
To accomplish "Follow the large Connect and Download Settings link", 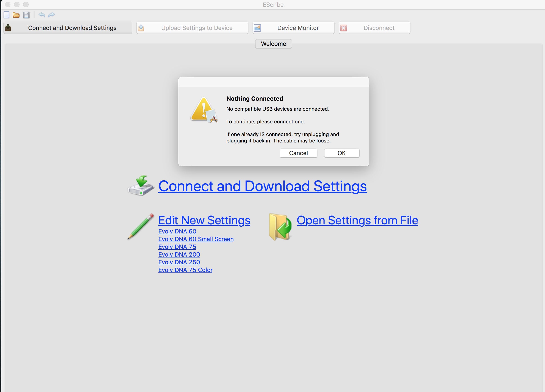I will click(x=263, y=186).
